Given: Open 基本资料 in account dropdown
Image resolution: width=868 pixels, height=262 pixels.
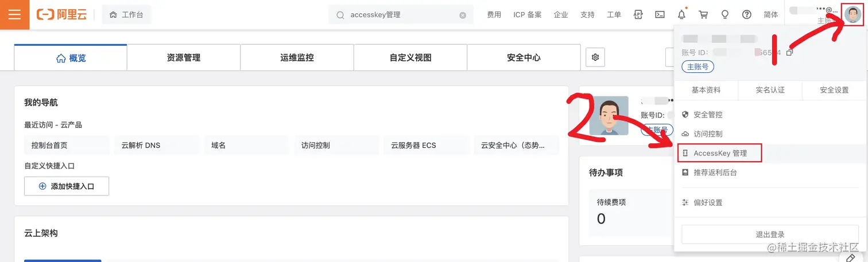Looking at the screenshot, I should point(706,90).
